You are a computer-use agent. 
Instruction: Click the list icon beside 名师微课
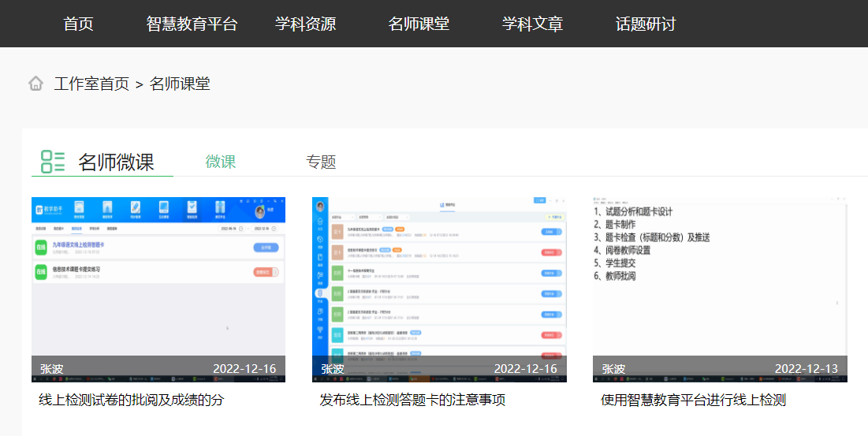click(53, 162)
